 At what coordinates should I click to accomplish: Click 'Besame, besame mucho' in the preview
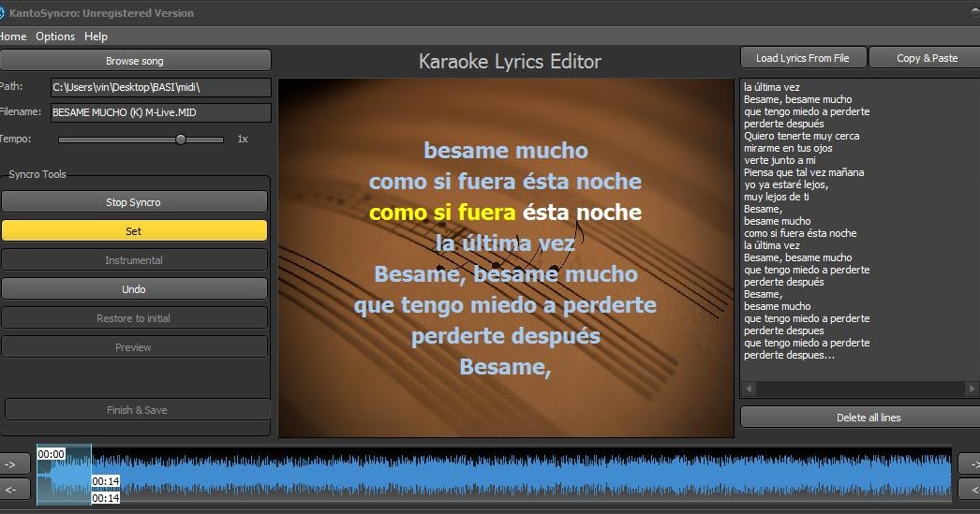(506, 274)
